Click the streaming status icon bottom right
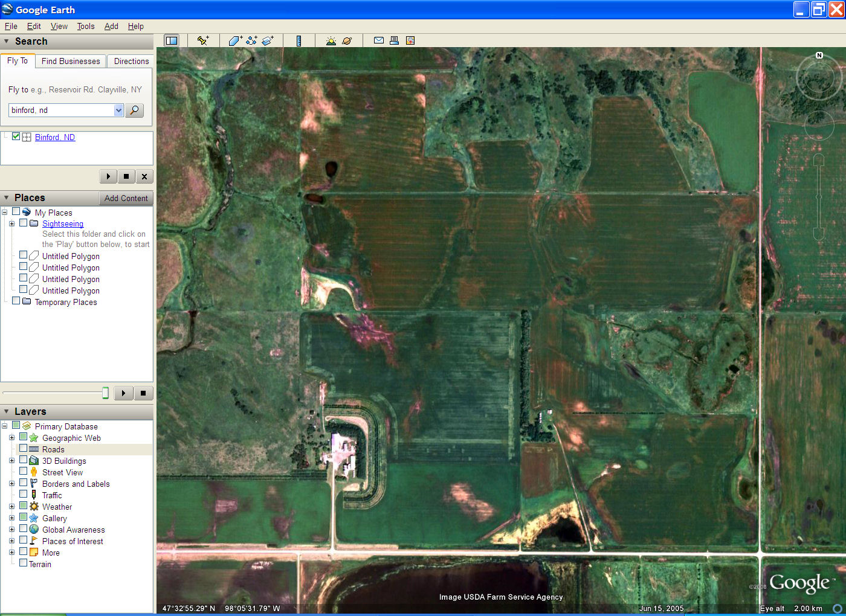Viewport: 846px width, 616px height. (x=838, y=608)
